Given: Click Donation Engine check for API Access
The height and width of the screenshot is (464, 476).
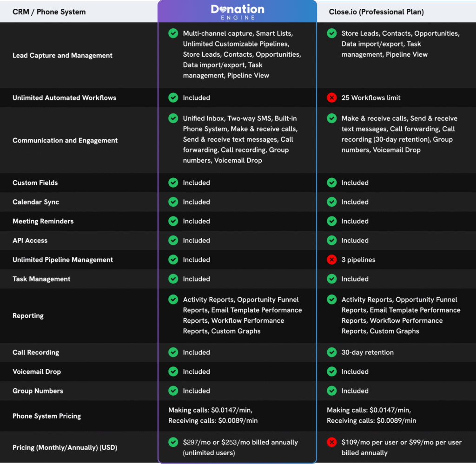Looking at the screenshot, I should point(173,241).
